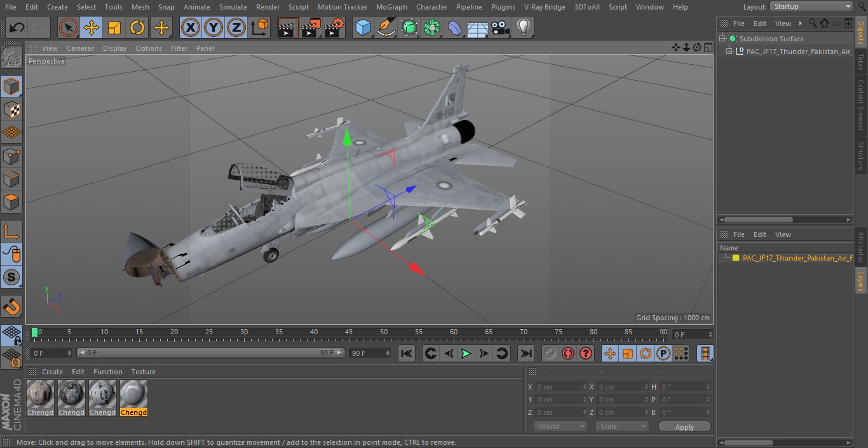
Task: Click the yellow layer color swatch
Action: [x=736, y=258]
